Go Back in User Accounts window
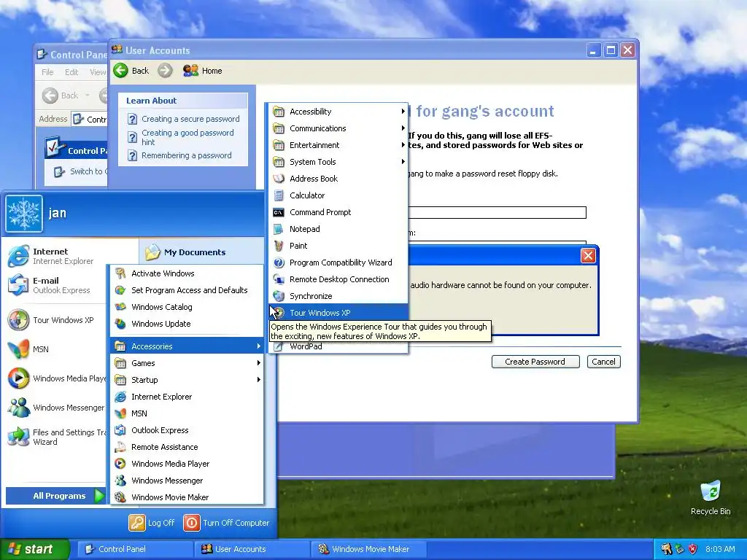 pos(132,71)
